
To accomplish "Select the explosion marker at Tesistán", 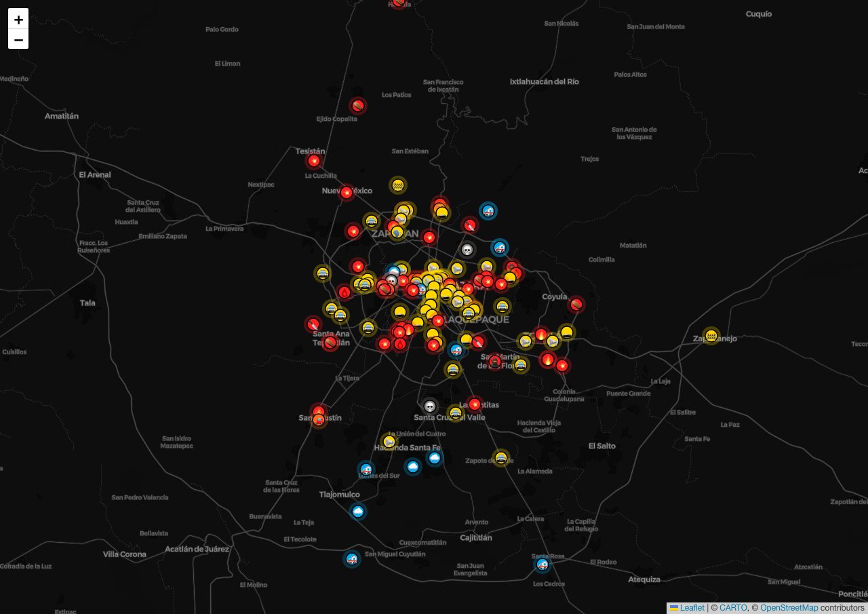I will pos(313,161).
